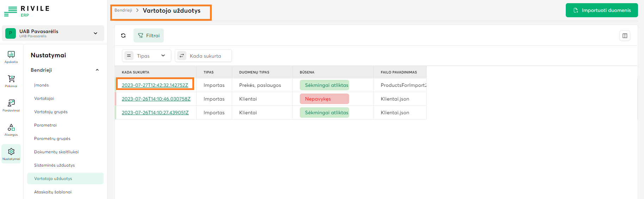Toggle the Filtrai filter panel
Screen dimensions: 644x199
click(x=149, y=36)
